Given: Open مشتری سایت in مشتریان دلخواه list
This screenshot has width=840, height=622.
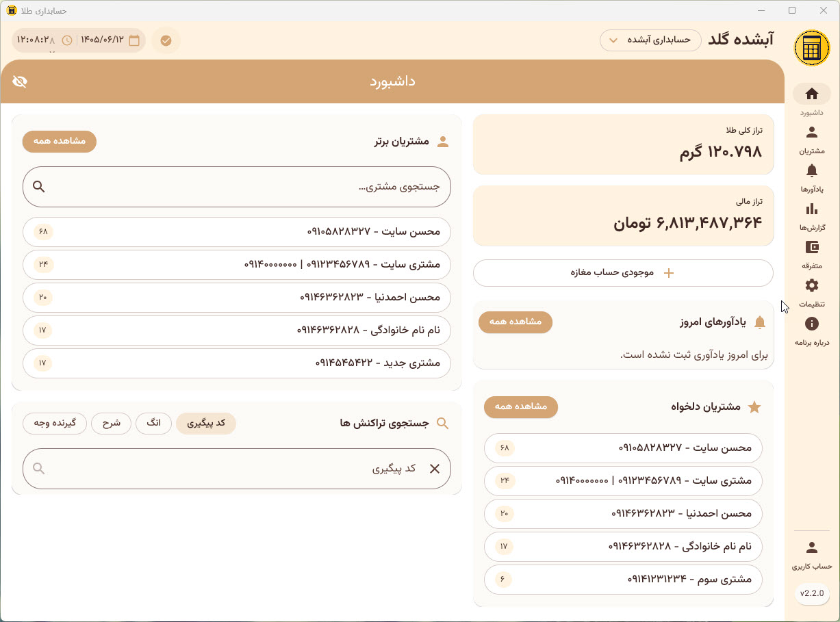Looking at the screenshot, I should click(x=623, y=481).
